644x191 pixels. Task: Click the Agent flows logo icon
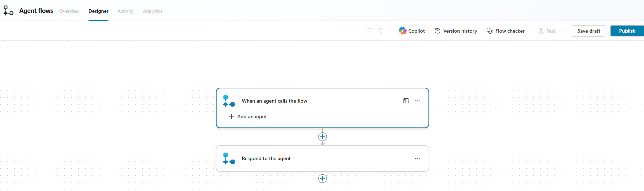coord(8,11)
